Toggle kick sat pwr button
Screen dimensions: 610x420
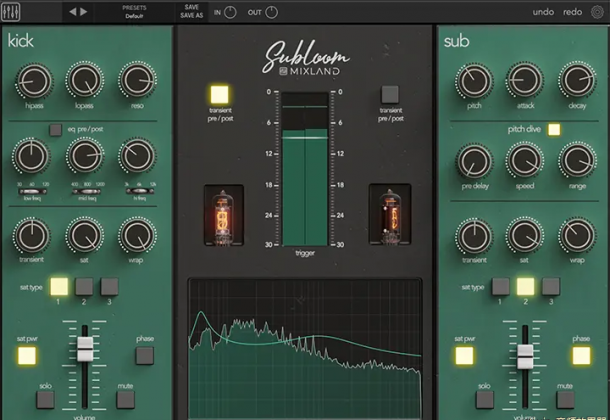pyautogui.click(x=27, y=355)
